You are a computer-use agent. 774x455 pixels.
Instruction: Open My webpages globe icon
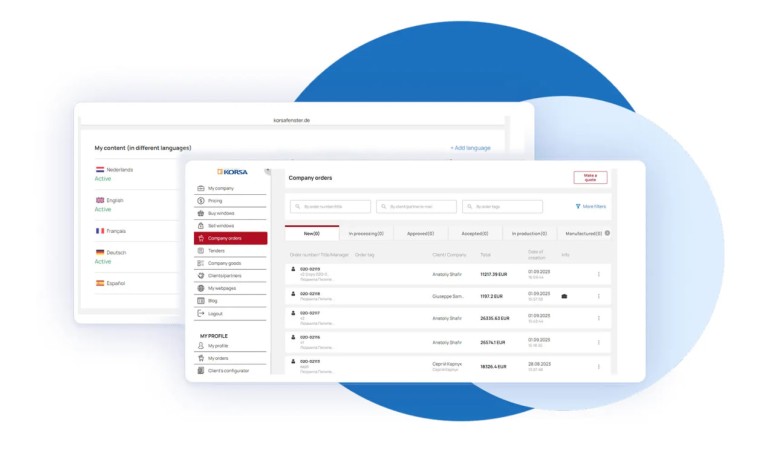(x=201, y=288)
